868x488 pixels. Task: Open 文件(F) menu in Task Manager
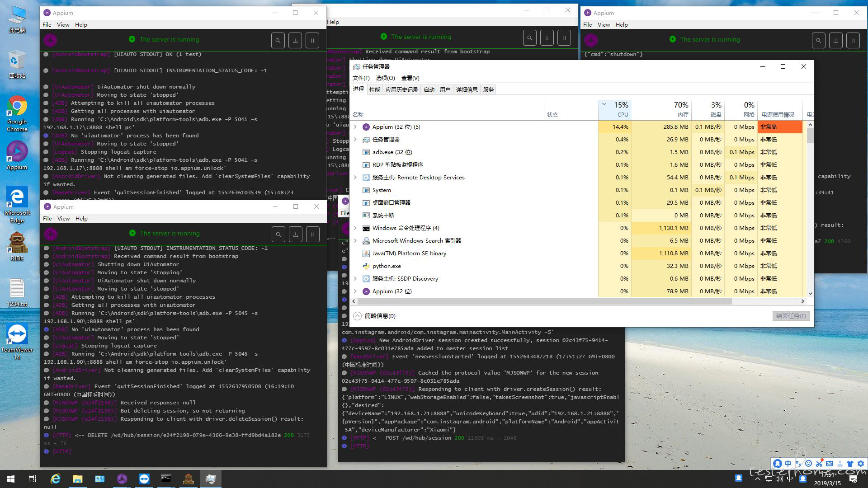coord(361,78)
